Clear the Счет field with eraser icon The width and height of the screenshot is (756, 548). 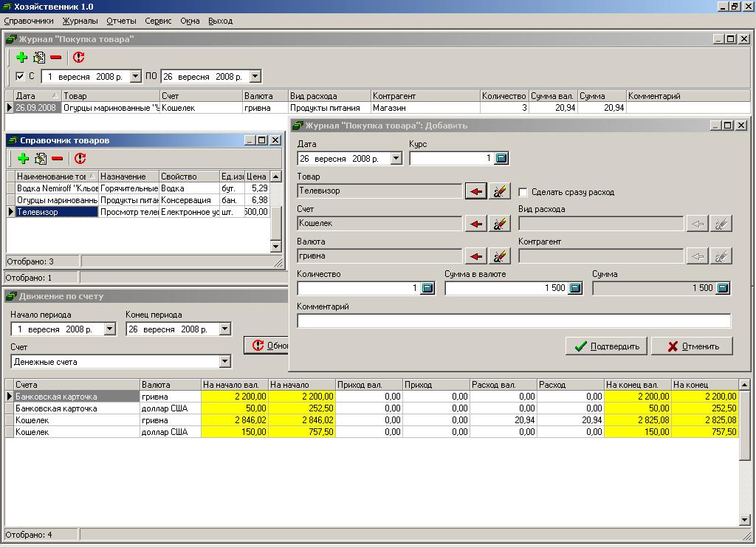point(500,224)
